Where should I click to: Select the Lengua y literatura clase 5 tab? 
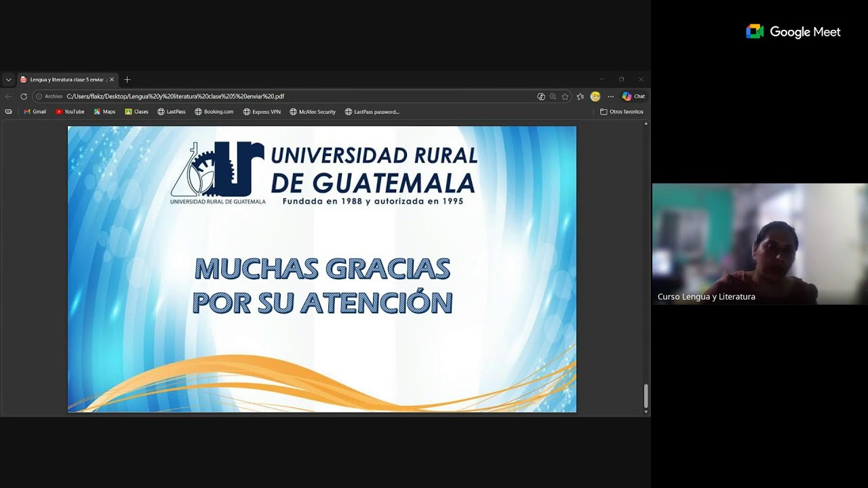click(67, 79)
